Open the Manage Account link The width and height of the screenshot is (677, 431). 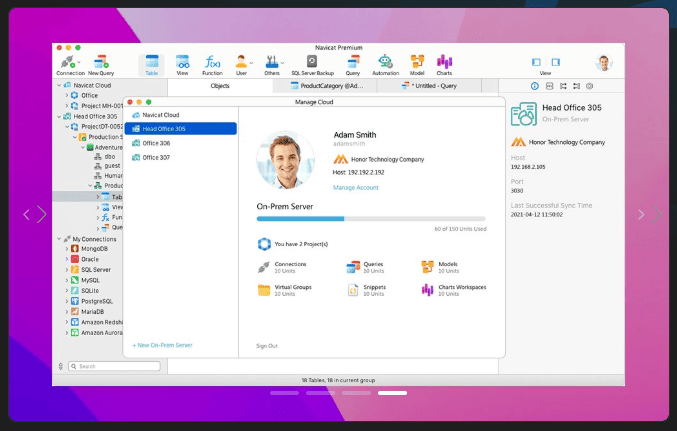[356, 187]
